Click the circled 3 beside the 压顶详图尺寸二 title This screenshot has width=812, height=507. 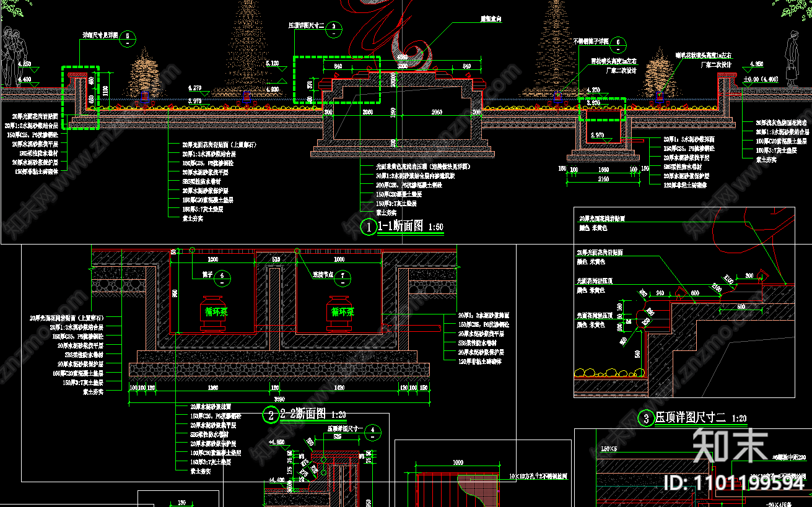click(x=646, y=419)
